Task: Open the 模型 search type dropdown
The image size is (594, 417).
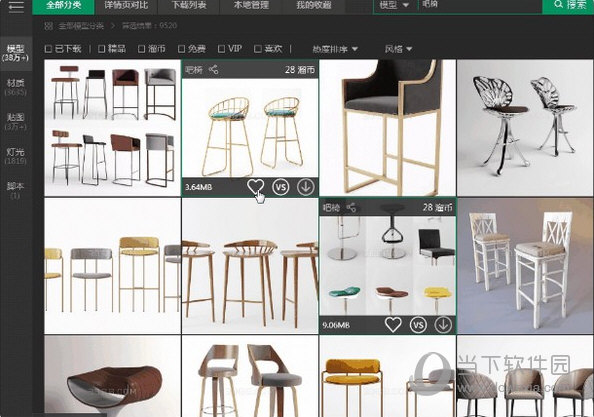Action: (394, 5)
